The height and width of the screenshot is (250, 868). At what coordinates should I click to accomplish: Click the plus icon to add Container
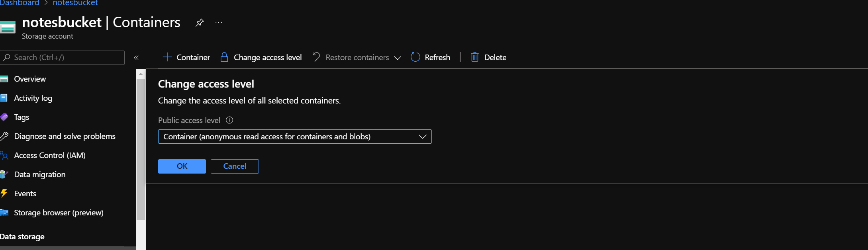(167, 57)
